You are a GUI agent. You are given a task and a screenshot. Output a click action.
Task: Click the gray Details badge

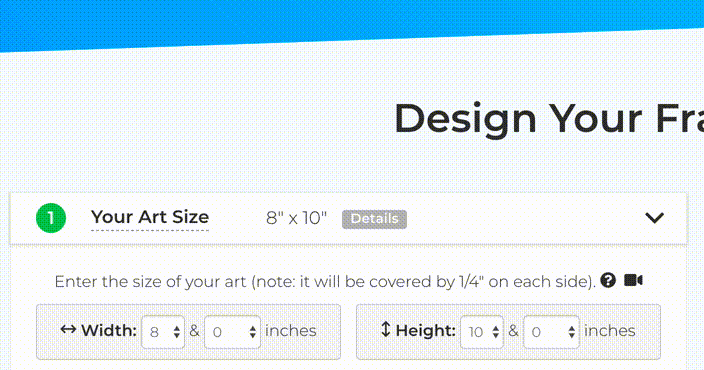point(374,219)
